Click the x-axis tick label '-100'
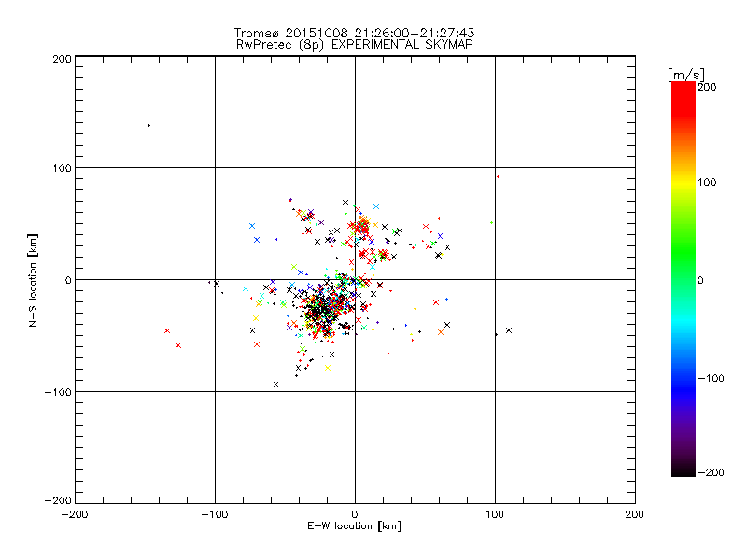 215,514
